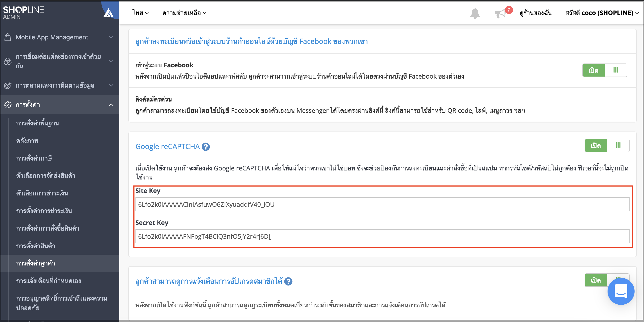Expand the การตลาดและการติดตามข้อมูล chevron
Image resolution: width=644 pixels, height=322 pixels.
click(x=111, y=85)
